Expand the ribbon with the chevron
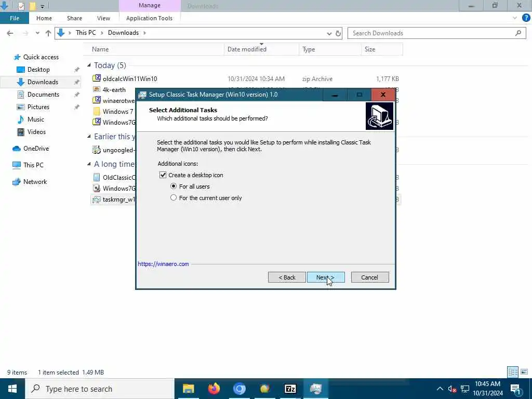The width and height of the screenshot is (532, 399). click(515, 18)
